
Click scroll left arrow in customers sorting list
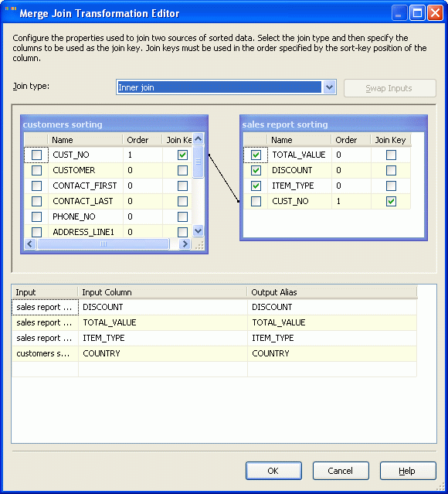click(30, 244)
